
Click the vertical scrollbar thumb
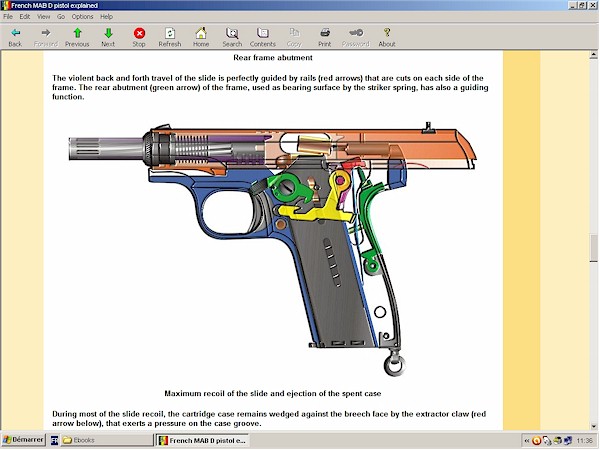(593, 249)
